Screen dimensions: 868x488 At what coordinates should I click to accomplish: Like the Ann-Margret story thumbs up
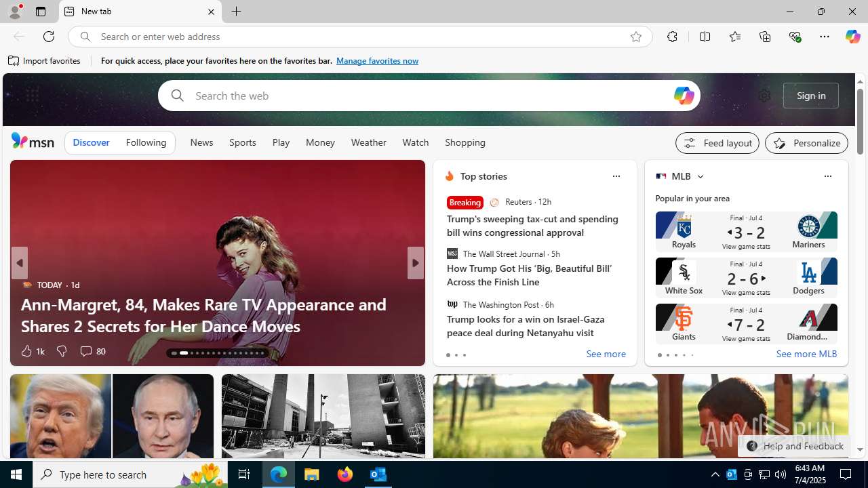pyautogui.click(x=26, y=351)
